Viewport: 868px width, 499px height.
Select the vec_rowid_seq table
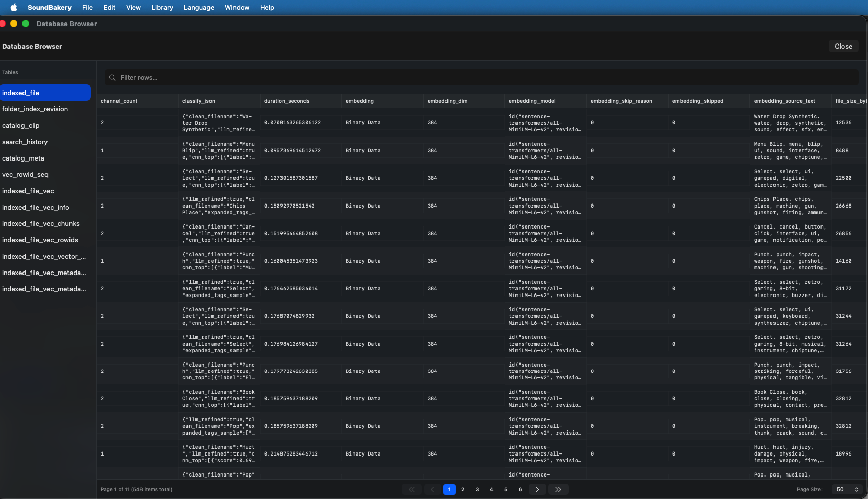(45, 174)
